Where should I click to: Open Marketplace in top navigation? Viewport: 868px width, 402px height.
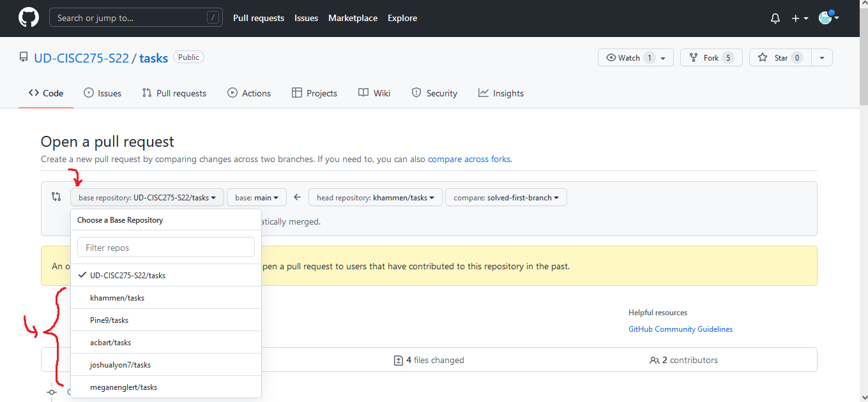[x=353, y=18]
